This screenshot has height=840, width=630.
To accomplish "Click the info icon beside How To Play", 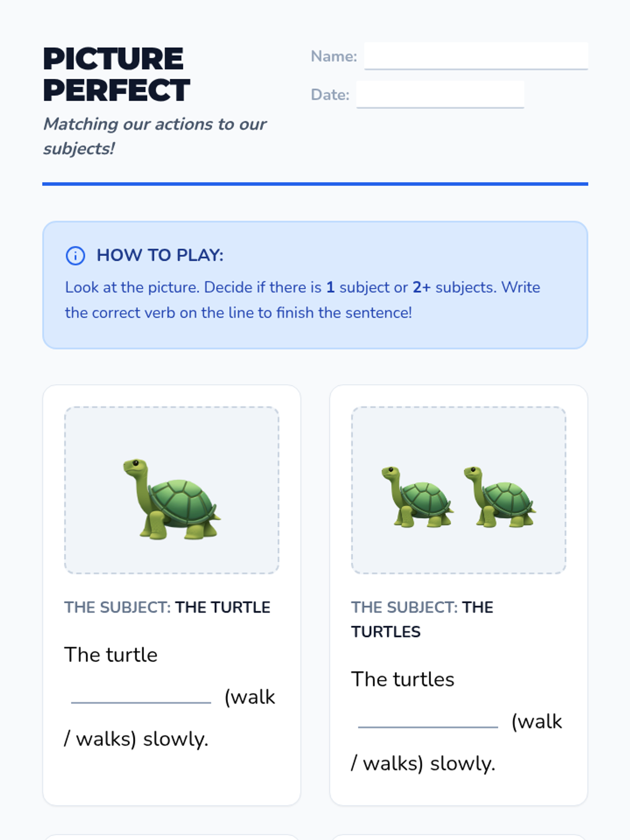I will (x=75, y=256).
